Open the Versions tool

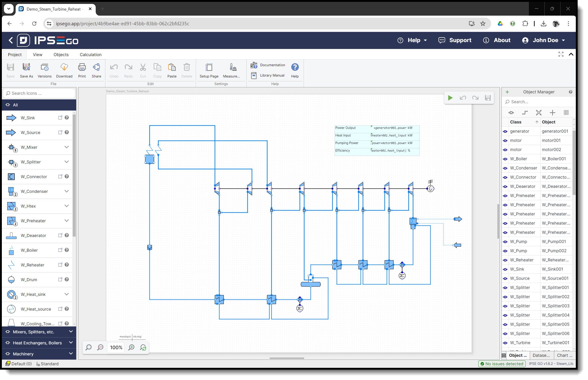[44, 67]
